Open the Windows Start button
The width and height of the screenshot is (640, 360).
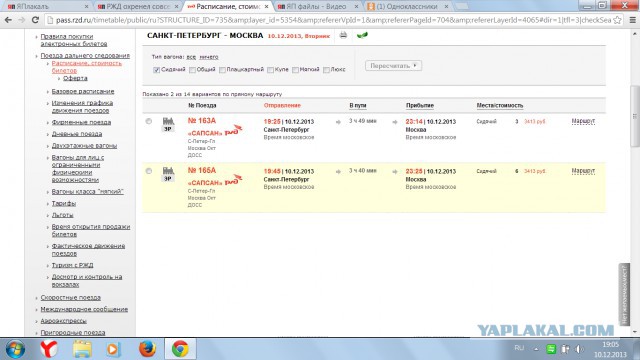click(15, 349)
